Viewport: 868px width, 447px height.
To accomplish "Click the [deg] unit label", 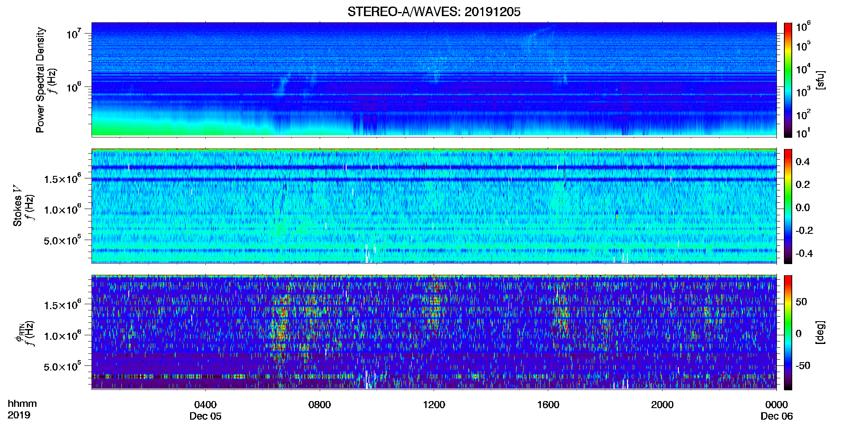I will point(820,332).
